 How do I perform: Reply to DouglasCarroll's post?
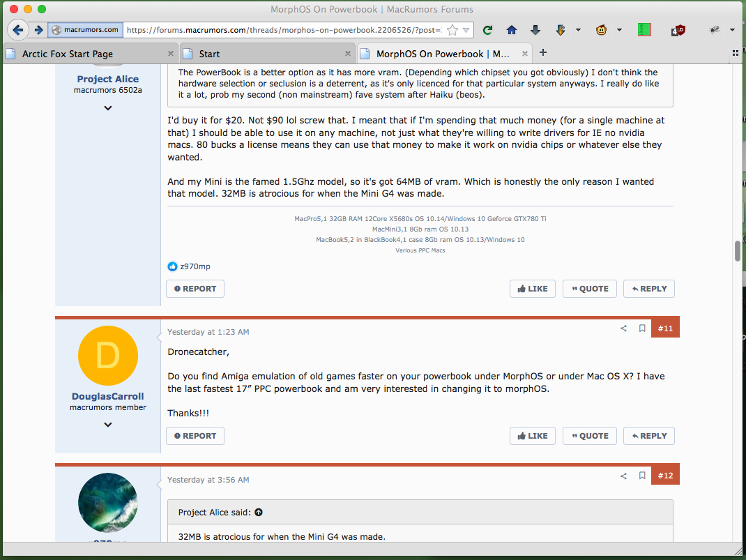[x=649, y=436]
